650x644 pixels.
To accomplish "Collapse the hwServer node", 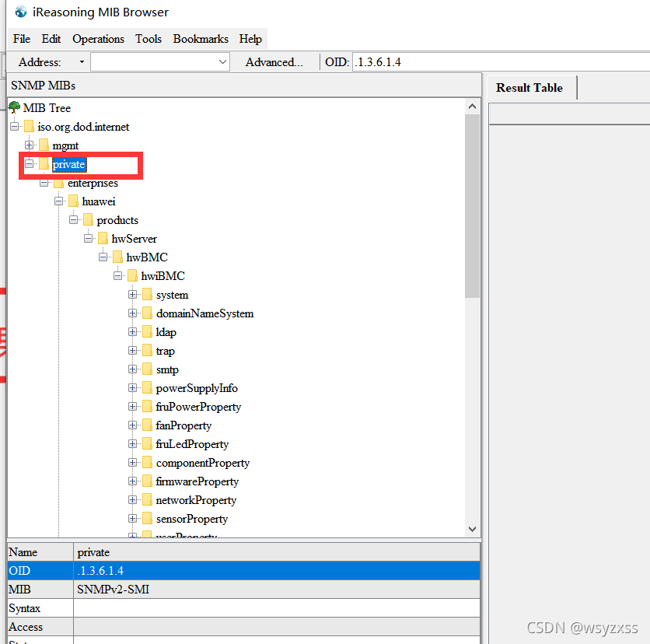I will click(x=89, y=239).
